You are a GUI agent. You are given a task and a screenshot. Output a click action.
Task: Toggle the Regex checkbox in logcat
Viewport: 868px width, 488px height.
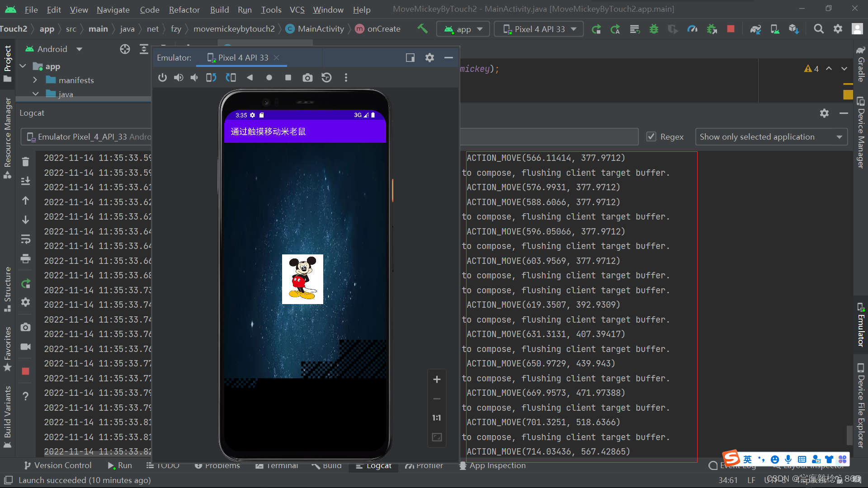click(x=651, y=136)
